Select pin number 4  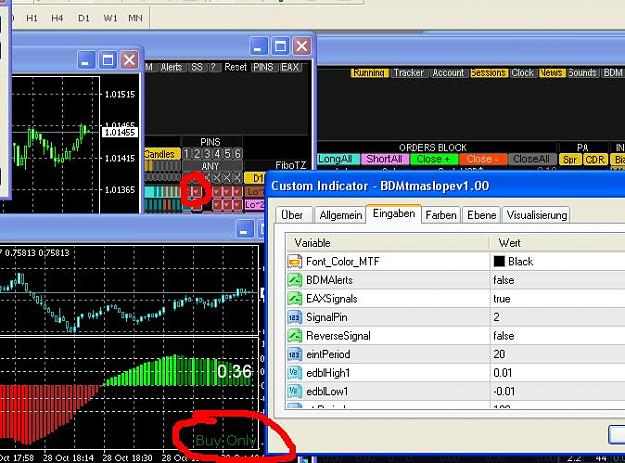click(217, 154)
